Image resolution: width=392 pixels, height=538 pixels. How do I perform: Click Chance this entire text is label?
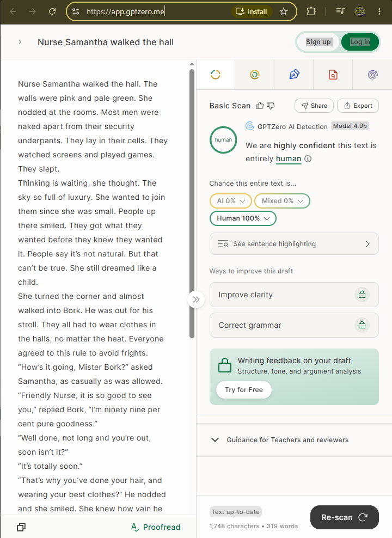[x=253, y=183]
